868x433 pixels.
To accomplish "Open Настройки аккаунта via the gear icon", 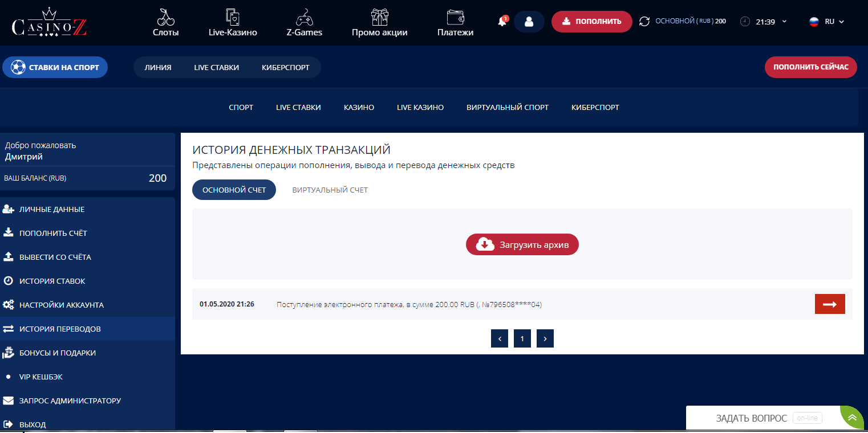I will (x=9, y=305).
